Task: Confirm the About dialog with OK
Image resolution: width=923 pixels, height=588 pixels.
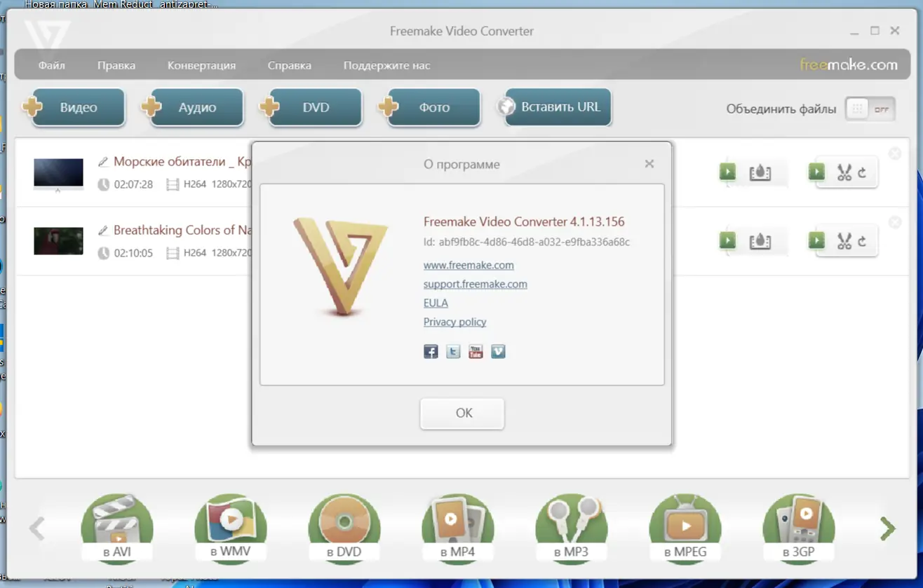Action: pyautogui.click(x=462, y=413)
